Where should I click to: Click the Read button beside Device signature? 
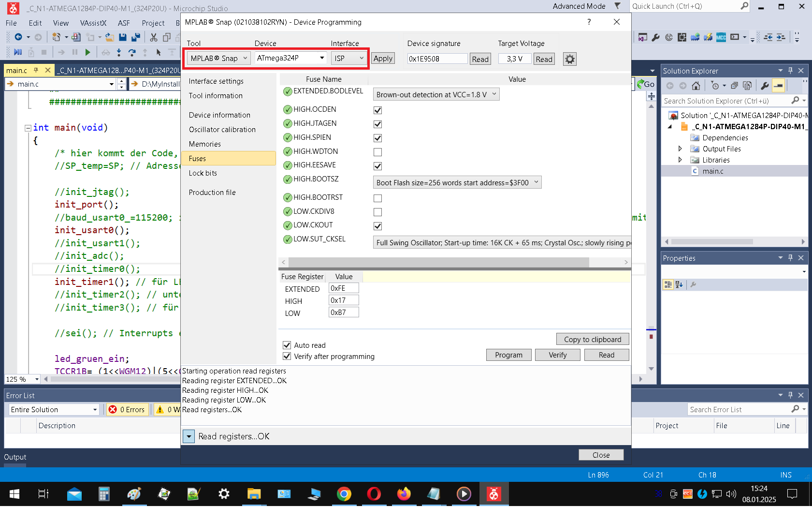point(480,59)
